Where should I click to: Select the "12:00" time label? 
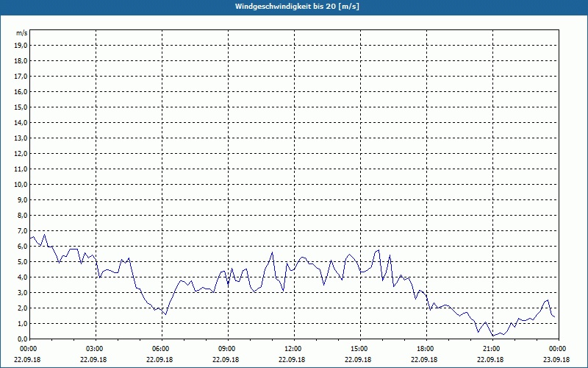294,349
